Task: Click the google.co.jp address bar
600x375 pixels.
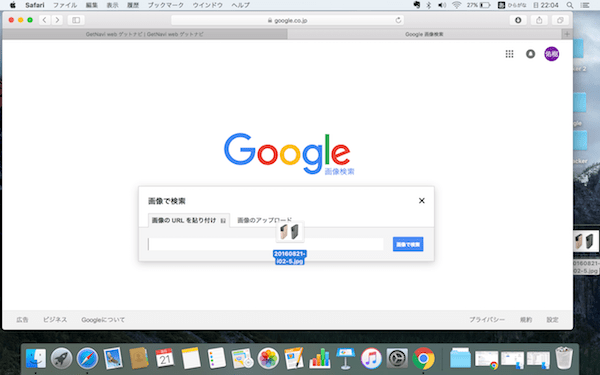Action: [x=287, y=20]
